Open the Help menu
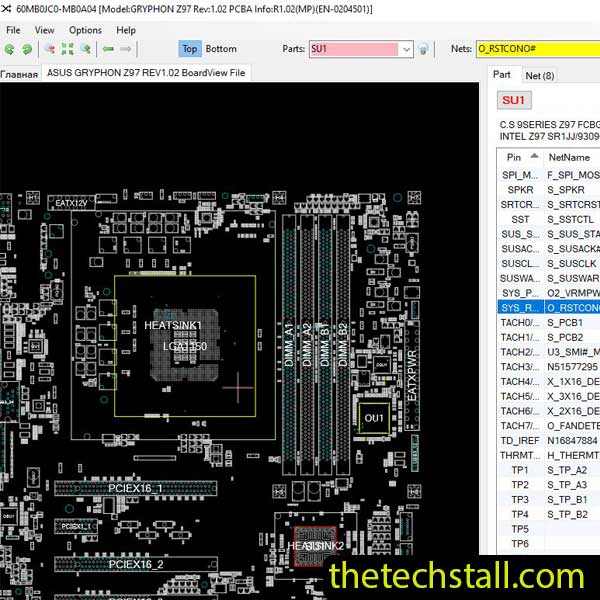Image resolution: width=600 pixels, height=600 pixels. coord(126,30)
